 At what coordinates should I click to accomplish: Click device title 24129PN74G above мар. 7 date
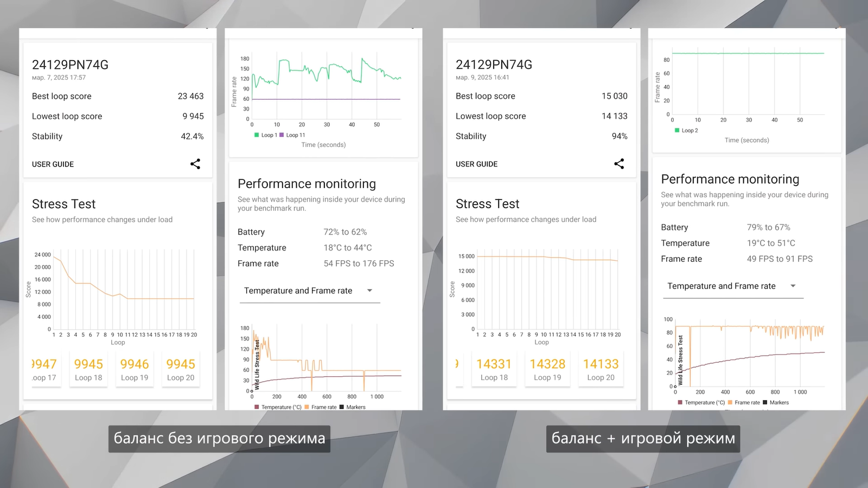[x=70, y=65]
